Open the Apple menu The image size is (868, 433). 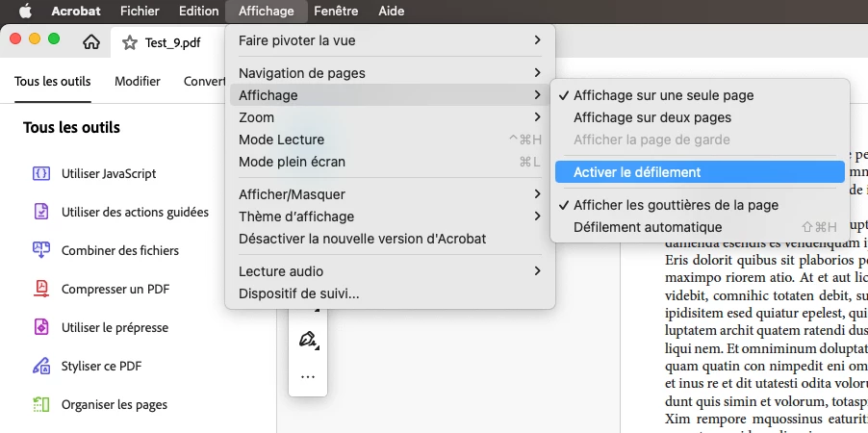(25, 12)
